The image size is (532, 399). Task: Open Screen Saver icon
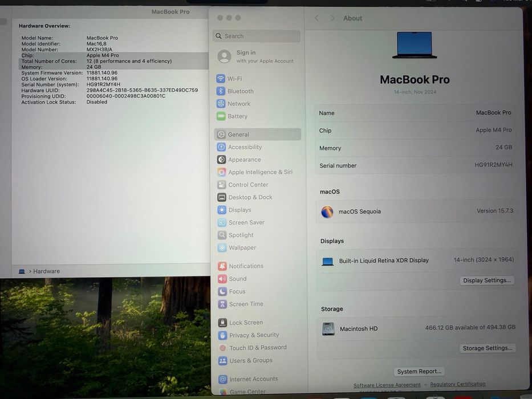pyautogui.click(x=222, y=222)
